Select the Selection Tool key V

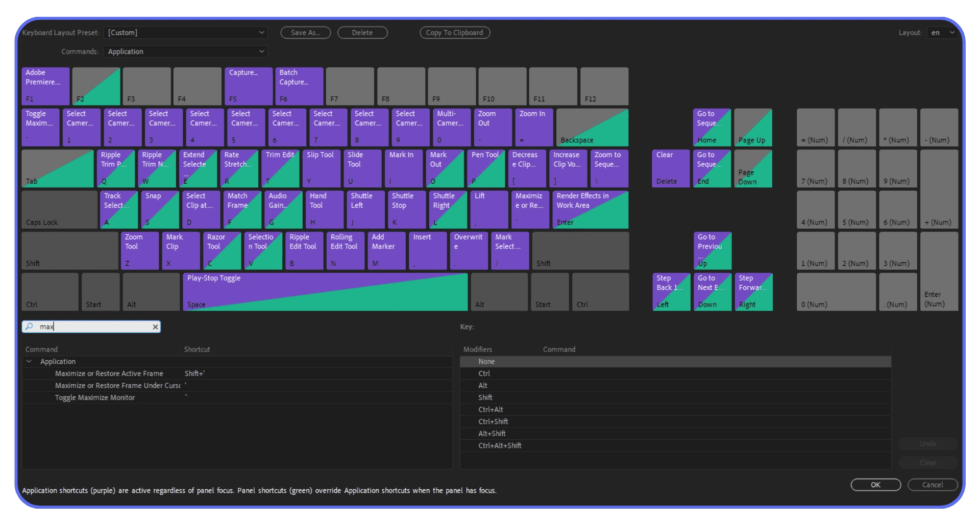tap(262, 250)
